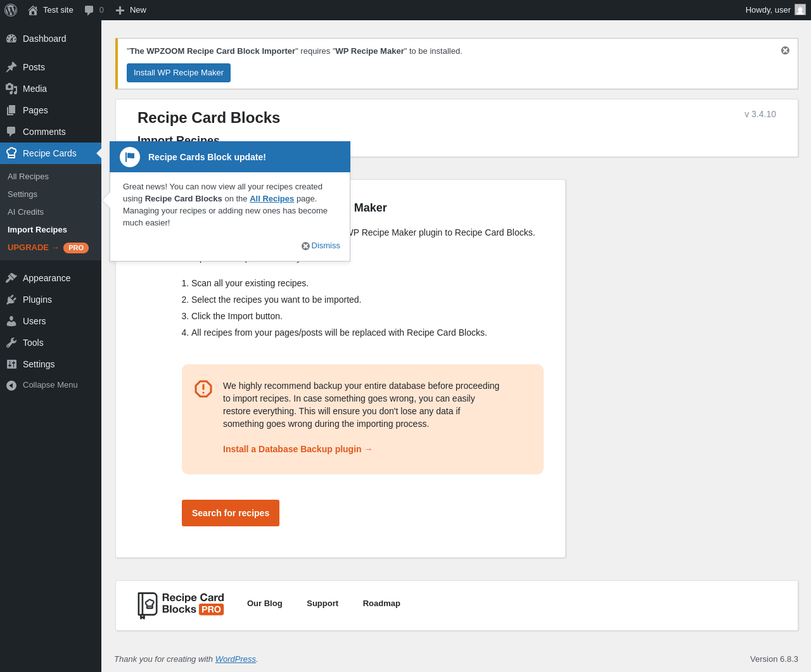
Task: Open the Media menu item
Action: (x=51, y=89)
